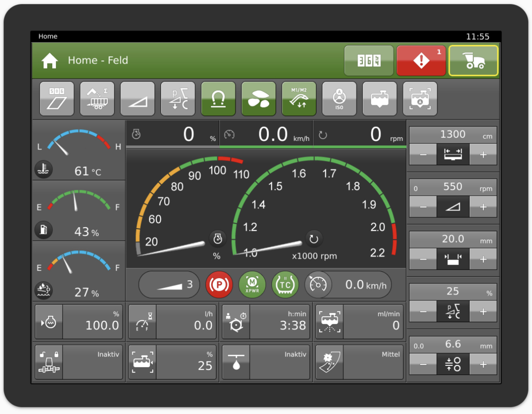Open the crop type selection with the kernels icon
532x414 pixels.
258,98
